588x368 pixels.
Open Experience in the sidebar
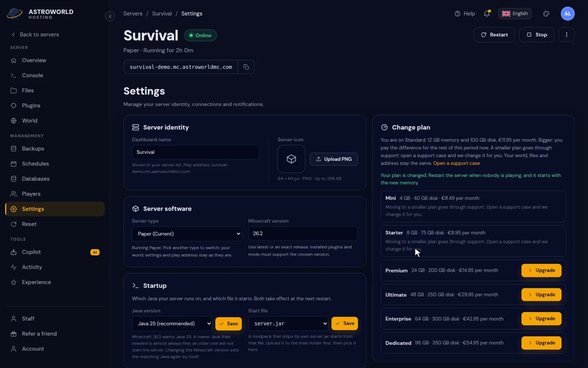click(55, 282)
